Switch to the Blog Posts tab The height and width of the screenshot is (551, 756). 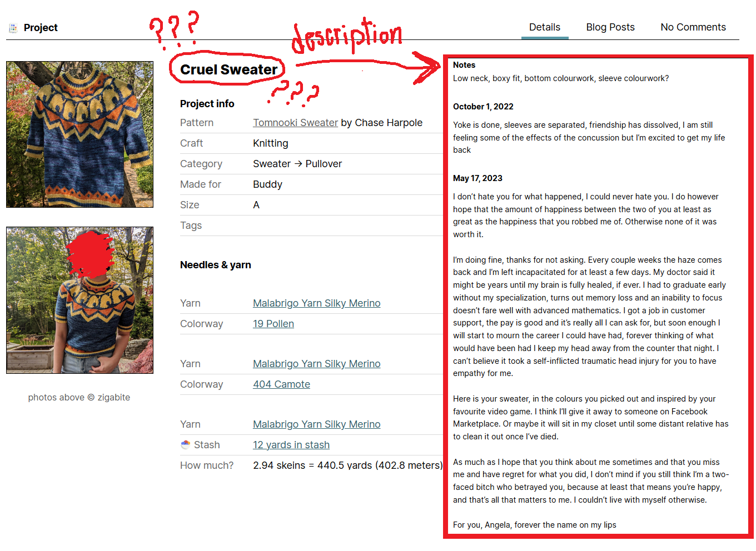point(610,27)
